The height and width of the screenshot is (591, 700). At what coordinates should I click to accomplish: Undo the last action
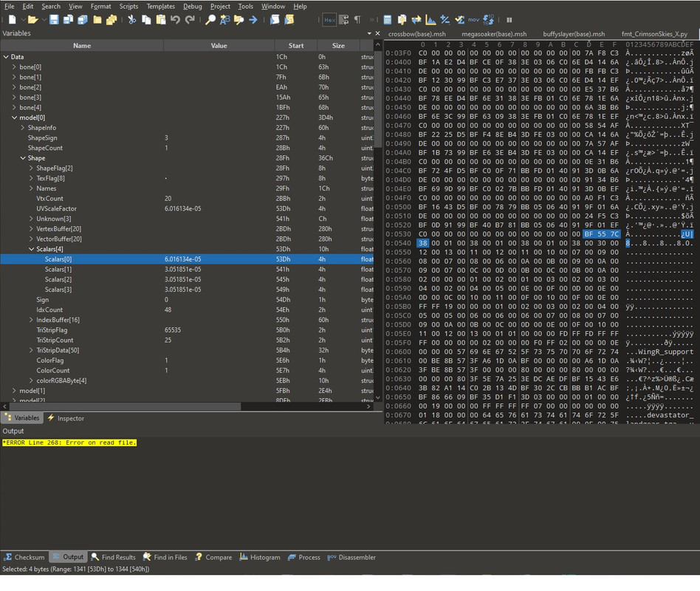175,20
